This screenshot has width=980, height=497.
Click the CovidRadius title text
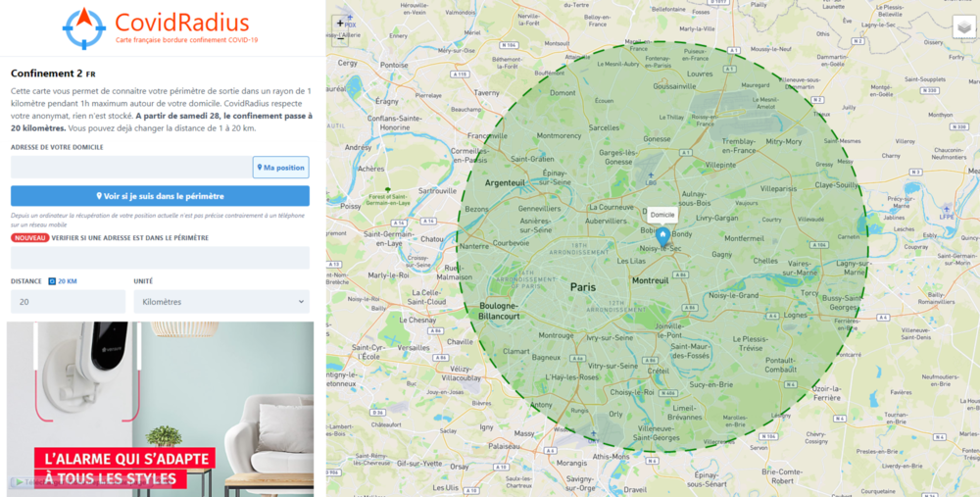click(x=182, y=23)
